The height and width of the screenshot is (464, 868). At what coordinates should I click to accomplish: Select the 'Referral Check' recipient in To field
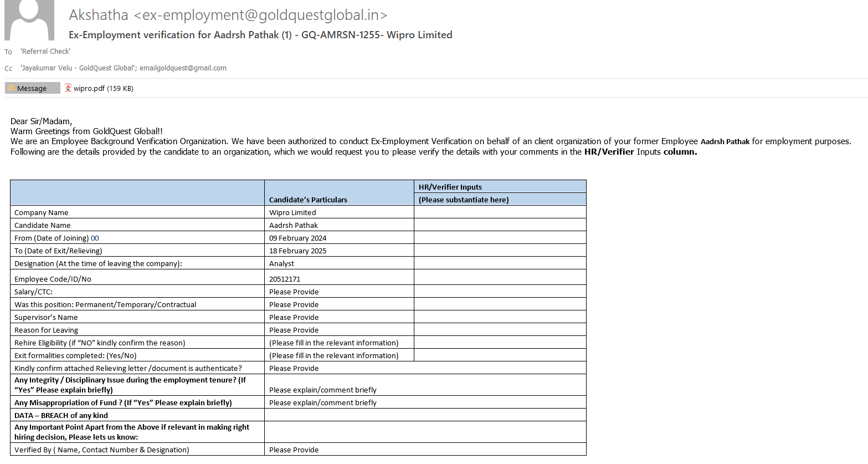[45, 52]
